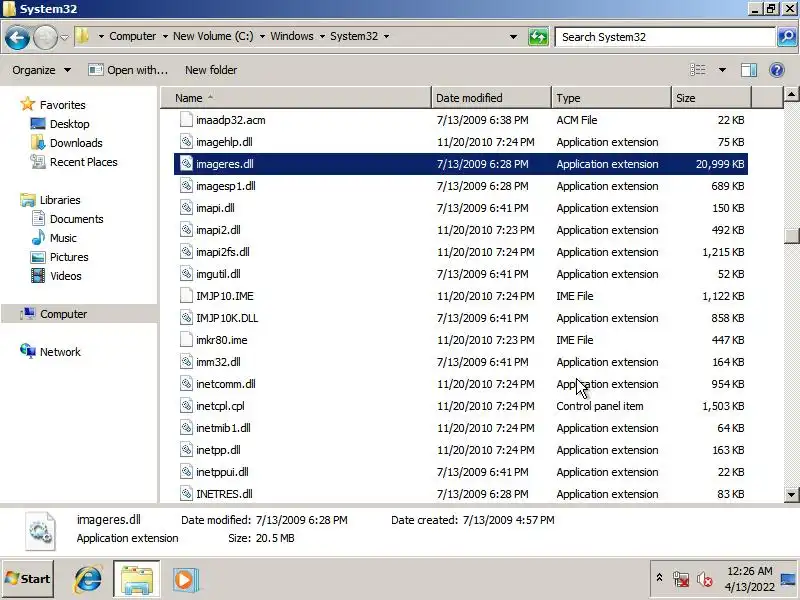Click the Windows breadcrumb segment
The width and height of the screenshot is (800, 600).
[x=292, y=36]
